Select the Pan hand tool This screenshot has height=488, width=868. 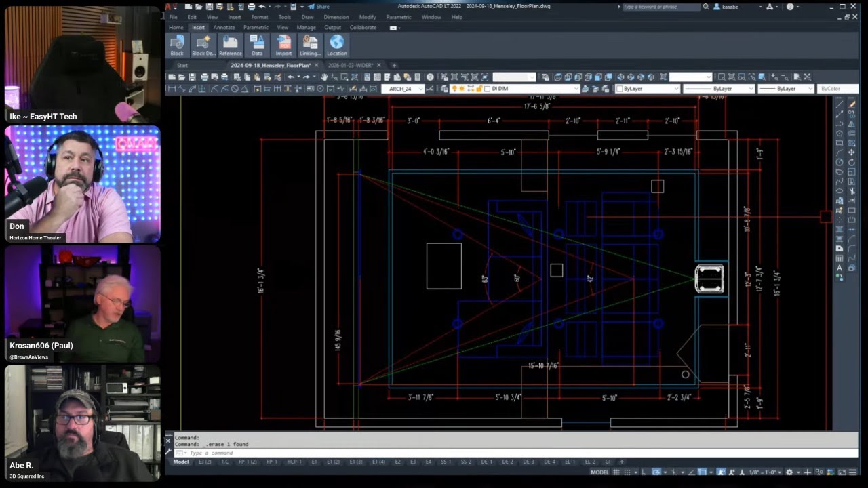324,77
